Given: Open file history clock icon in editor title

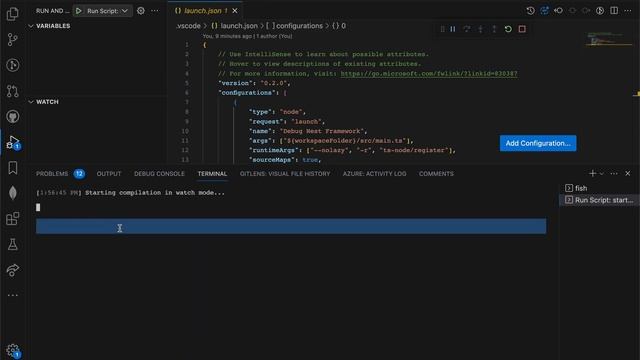Looking at the screenshot, I should click(531, 11).
